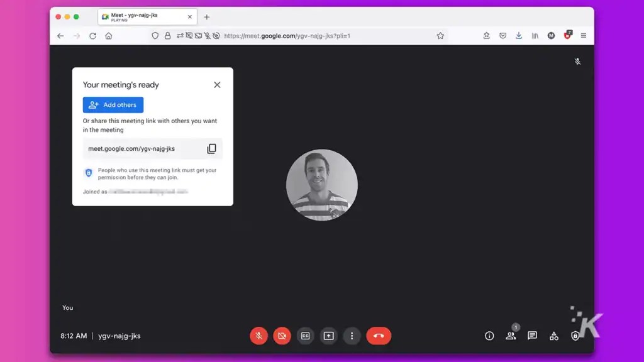Open the Activities icon beside host controls
The width and height of the screenshot is (644, 362).
pos(553,336)
